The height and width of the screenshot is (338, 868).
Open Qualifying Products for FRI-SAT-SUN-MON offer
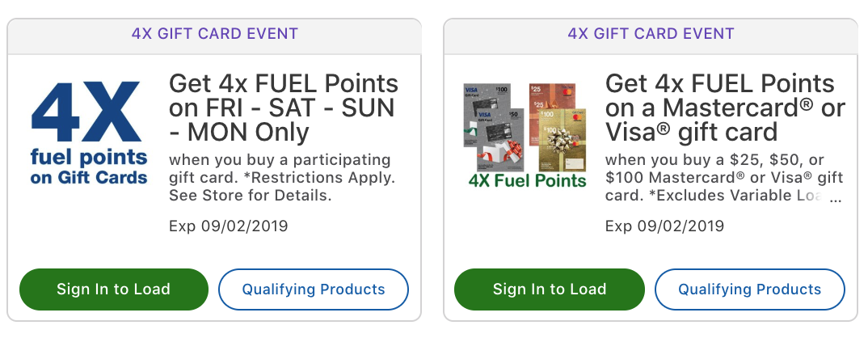click(314, 289)
